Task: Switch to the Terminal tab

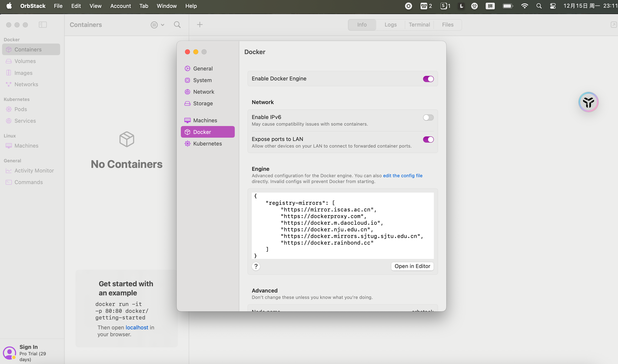Action: pyautogui.click(x=419, y=25)
